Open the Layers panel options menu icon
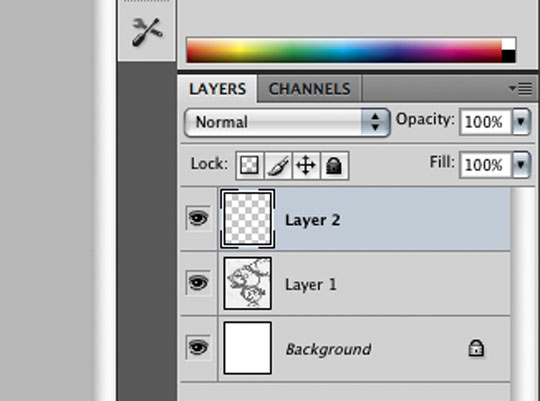This screenshot has height=401, width=540. (x=520, y=89)
